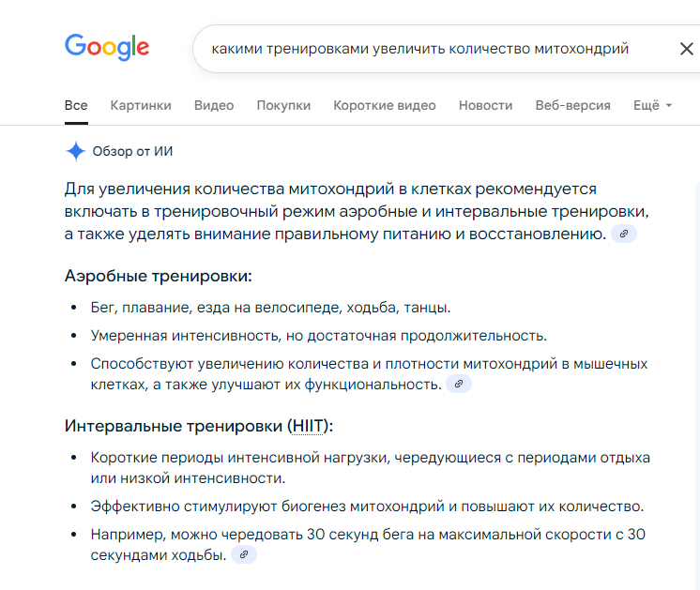Clear the search query with X icon

(x=686, y=49)
